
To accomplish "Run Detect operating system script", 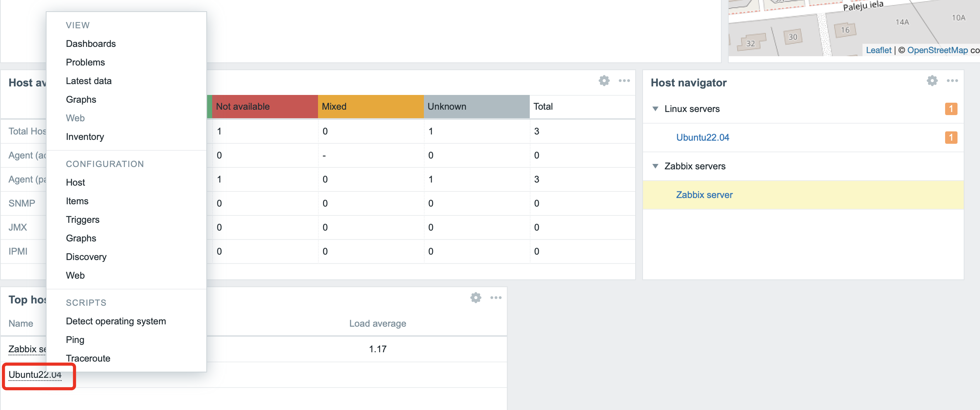I will pos(116,321).
